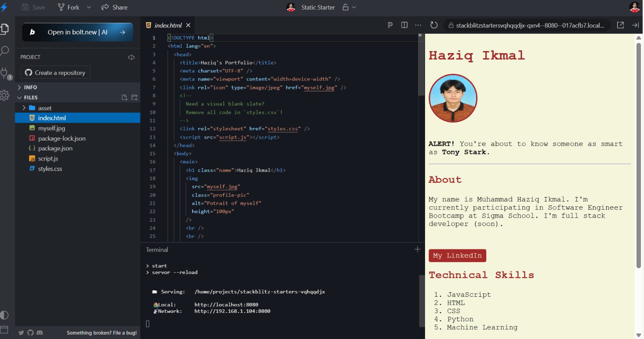This screenshot has height=339, width=644.
Task: Add a new terminal with the plus icon
Action: [417, 249]
